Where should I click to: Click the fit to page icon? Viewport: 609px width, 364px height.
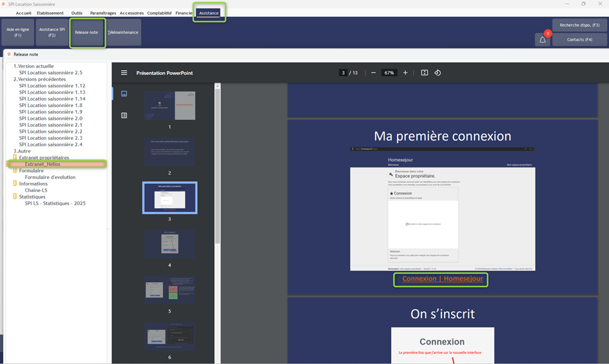coord(424,73)
